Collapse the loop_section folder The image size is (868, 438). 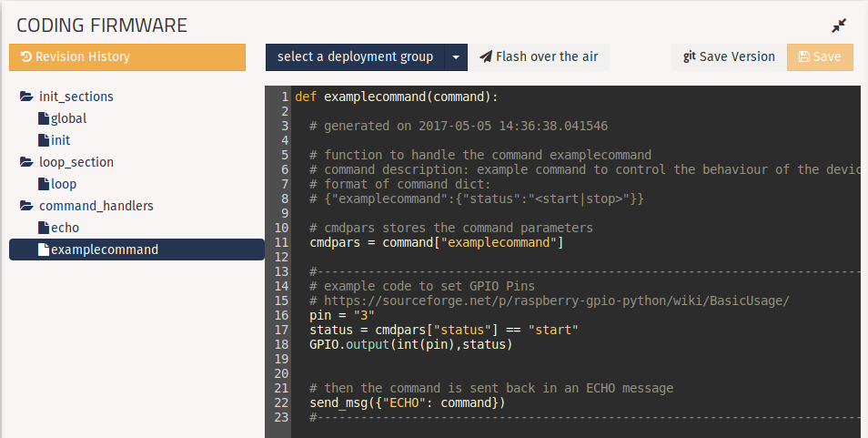[x=76, y=162]
